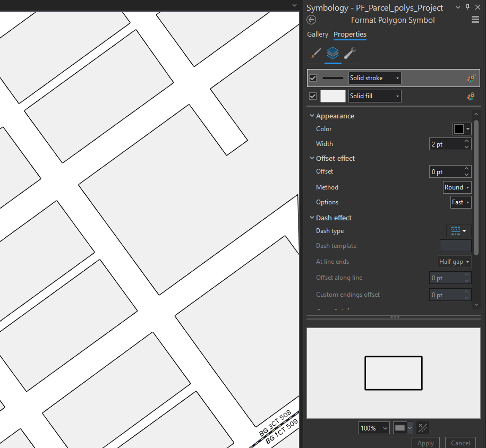The width and height of the screenshot is (486, 448).
Task: Open the paintbrush Gallery drawing tab icon
Action: pos(316,54)
